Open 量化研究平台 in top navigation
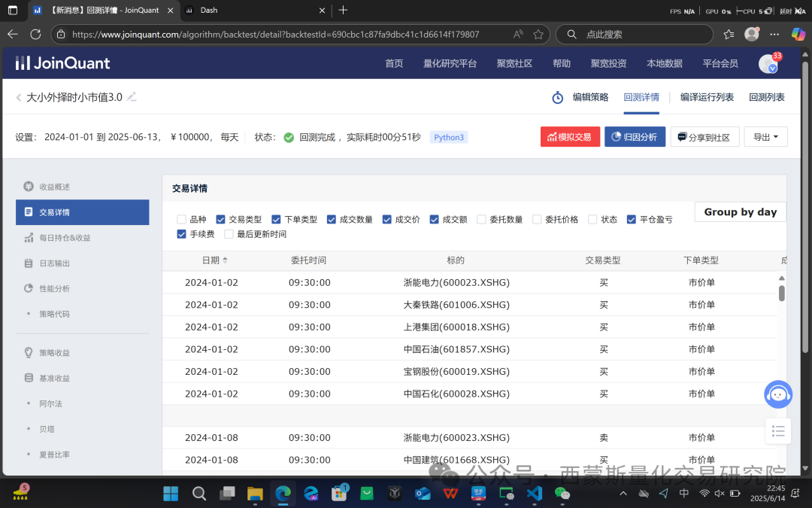 [x=450, y=63]
